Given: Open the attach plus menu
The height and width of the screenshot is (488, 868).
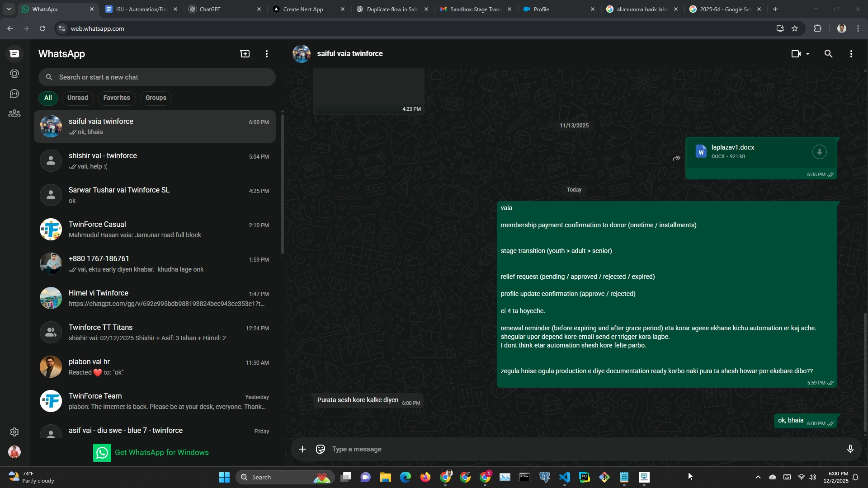Looking at the screenshot, I should (x=302, y=449).
